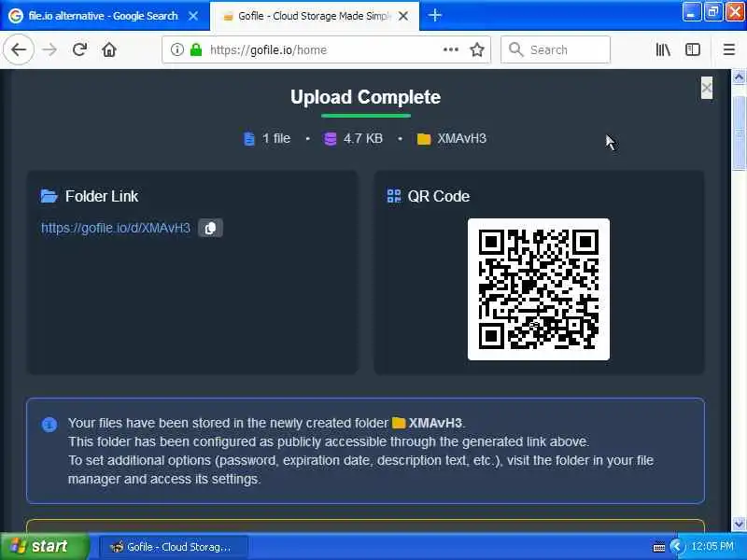Click the Folder Link heading text

coord(102,196)
